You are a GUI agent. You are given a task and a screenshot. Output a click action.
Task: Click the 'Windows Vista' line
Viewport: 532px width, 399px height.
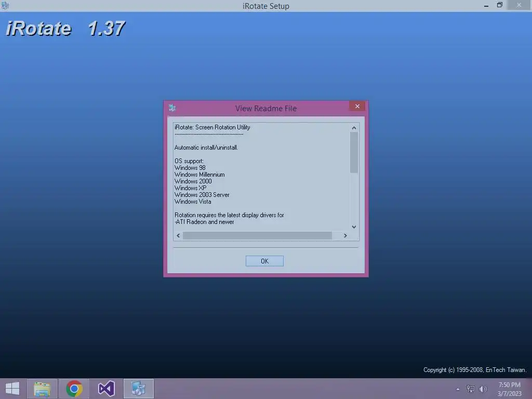(x=193, y=202)
